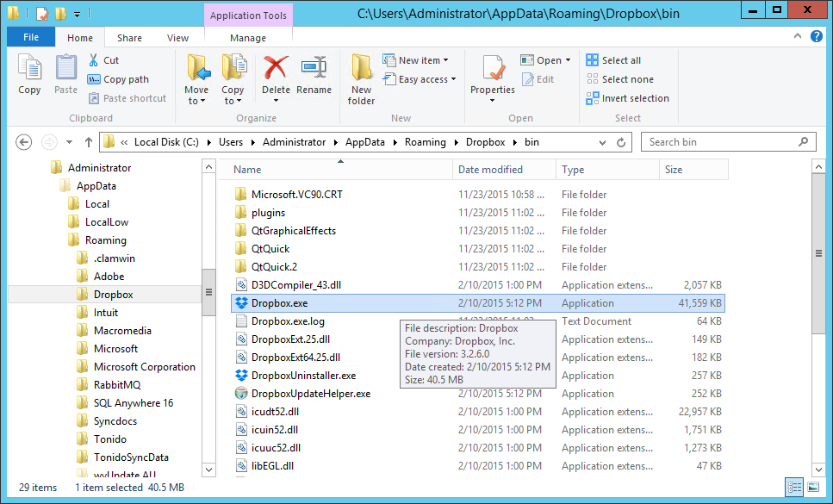Sort by Type column header

pyautogui.click(x=607, y=170)
